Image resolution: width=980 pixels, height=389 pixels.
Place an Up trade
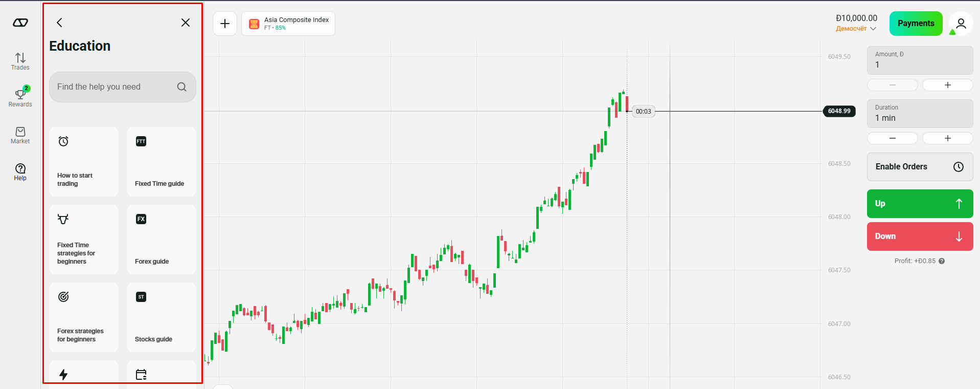pyautogui.click(x=920, y=204)
